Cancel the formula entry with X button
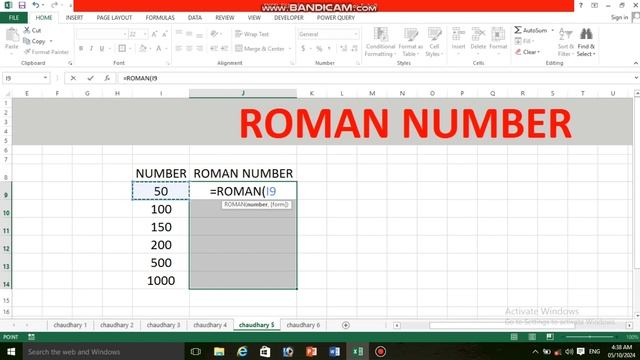Screen dimensions: 640x360 (x=73, y=78)
